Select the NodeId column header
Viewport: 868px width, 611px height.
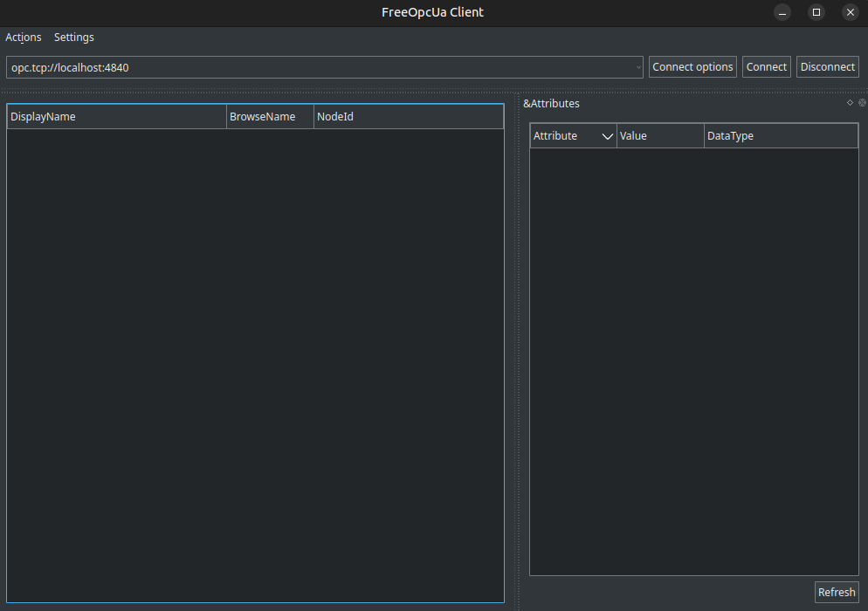pos(409,117)
